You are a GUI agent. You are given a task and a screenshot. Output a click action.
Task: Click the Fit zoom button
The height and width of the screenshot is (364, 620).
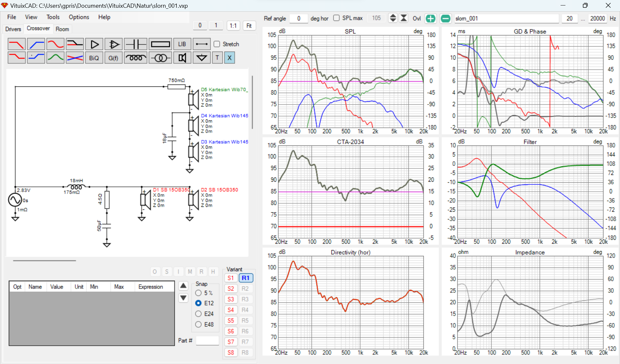tap(249, 25)
